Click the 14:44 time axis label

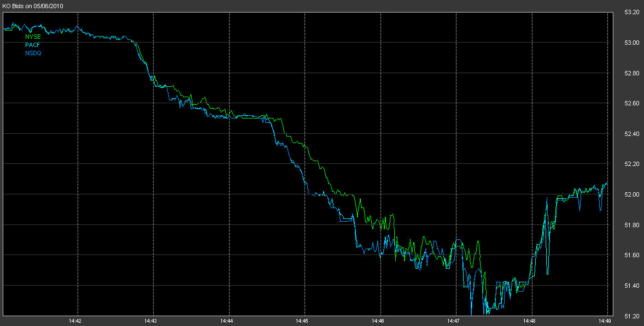coord(226,321)
